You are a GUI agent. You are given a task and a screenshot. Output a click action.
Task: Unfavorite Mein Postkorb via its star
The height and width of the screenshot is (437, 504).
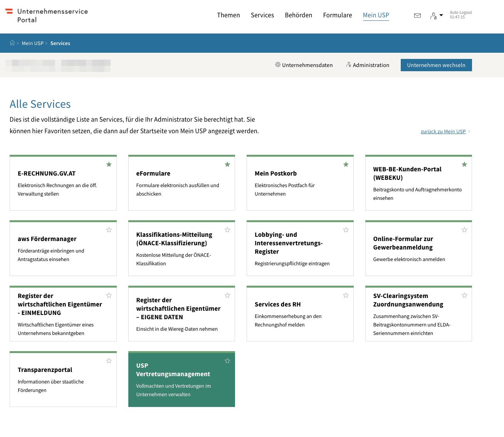pos(346,164)
